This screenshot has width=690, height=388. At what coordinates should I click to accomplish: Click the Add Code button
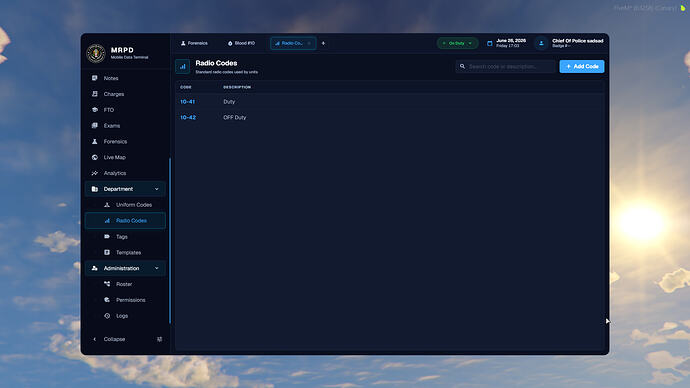[x=582, y=66]
